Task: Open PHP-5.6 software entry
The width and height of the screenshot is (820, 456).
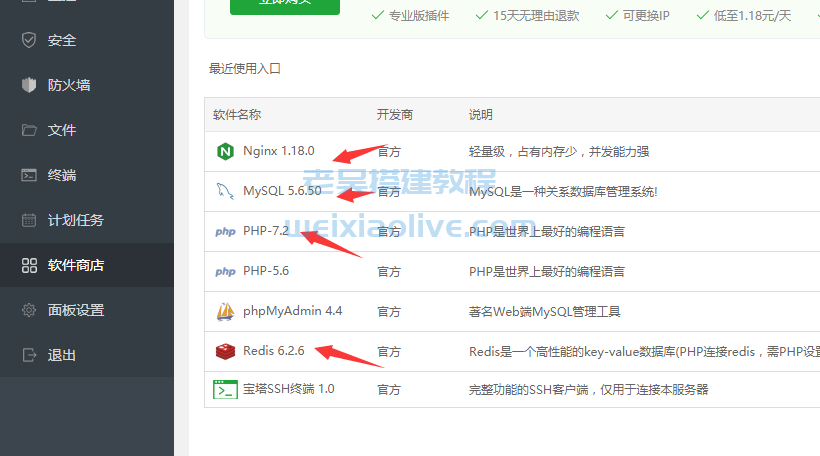Action: (x=266, y=271)
